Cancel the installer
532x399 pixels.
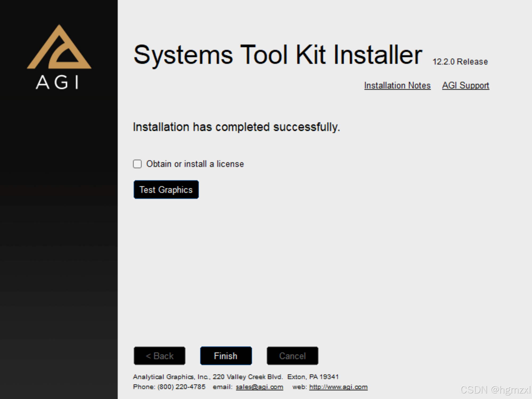coord(292,356)
